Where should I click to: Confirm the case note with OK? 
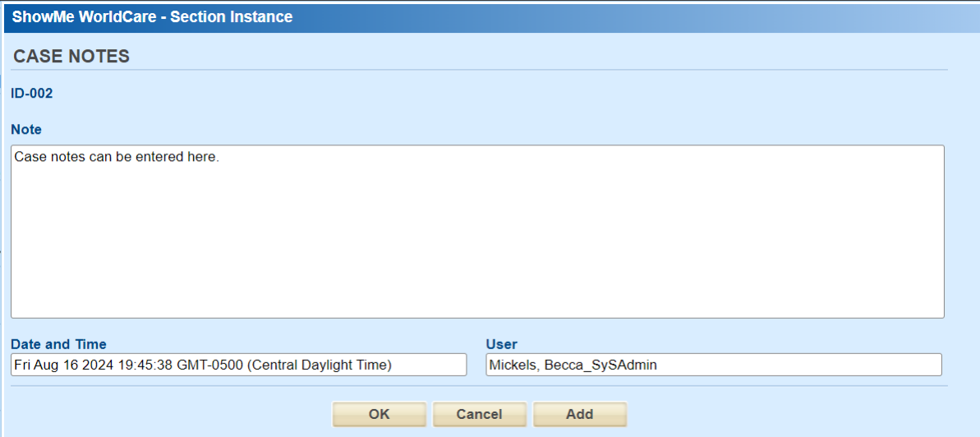point(380,414)
